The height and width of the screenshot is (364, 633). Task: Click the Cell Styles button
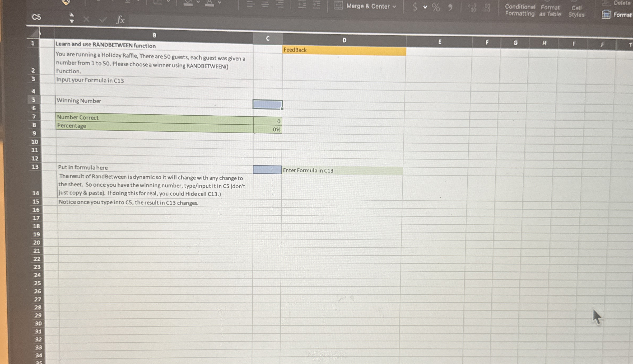click(x=576, y=11)
